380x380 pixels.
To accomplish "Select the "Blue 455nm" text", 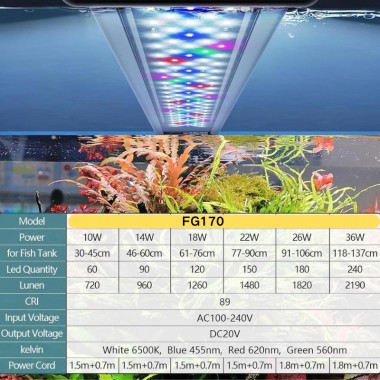I will pos(194,350).
